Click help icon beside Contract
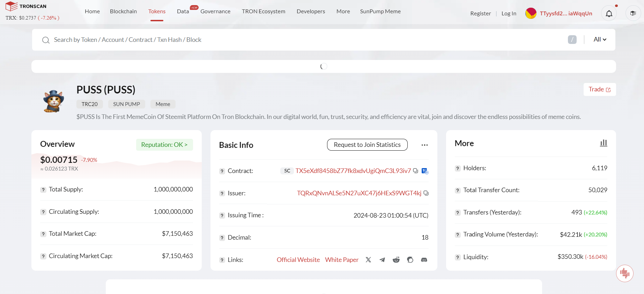This screenshot has height=294, width=644. tap(222, 171)
